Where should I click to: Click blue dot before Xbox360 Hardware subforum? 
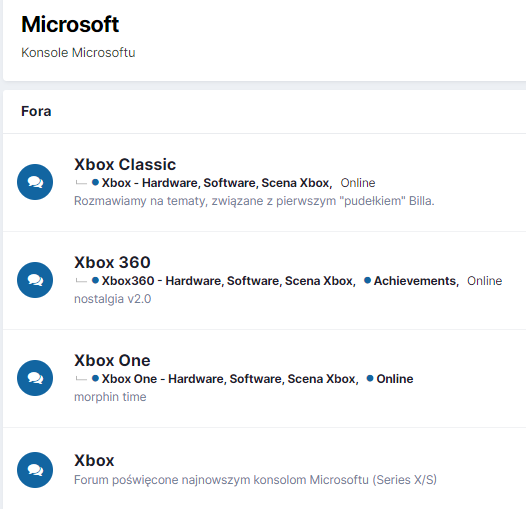click(x=95, y=280)
